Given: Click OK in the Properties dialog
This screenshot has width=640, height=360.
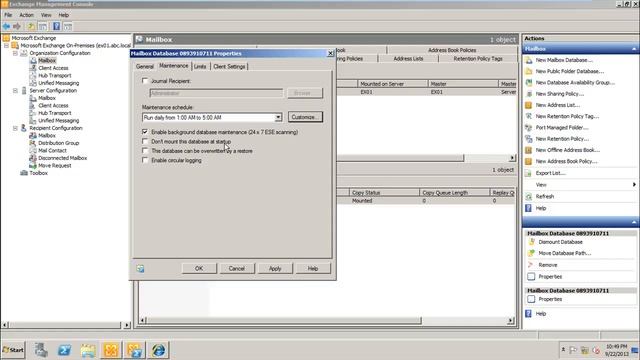Looking at the screenshot, I should (199, 269).
